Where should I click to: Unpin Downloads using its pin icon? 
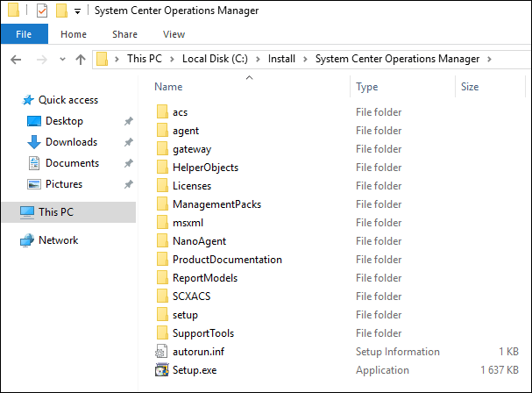128,142
